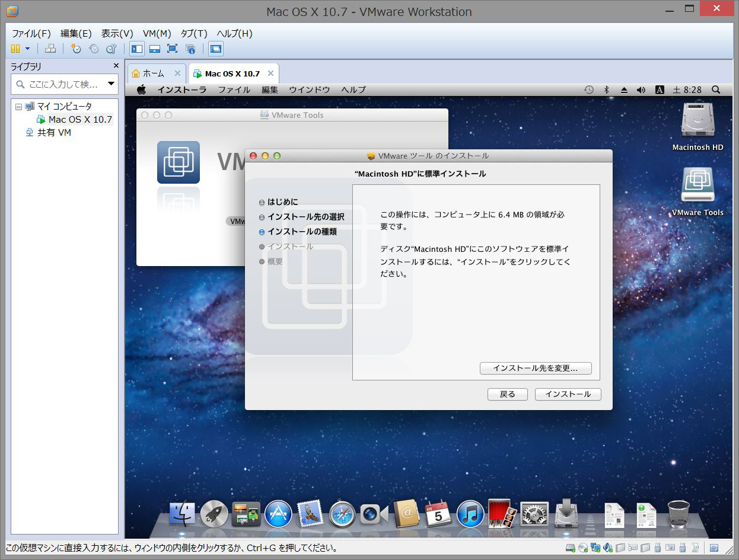Open the App Store from the Dock

[x=278, y=513]
